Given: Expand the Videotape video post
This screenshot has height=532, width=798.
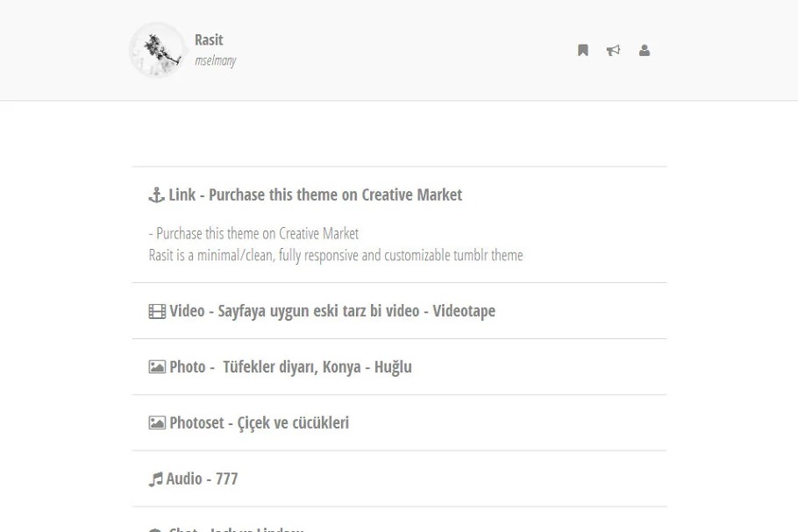Looking at the screenshot, I should pyautogui.click(x=331, y=311).
